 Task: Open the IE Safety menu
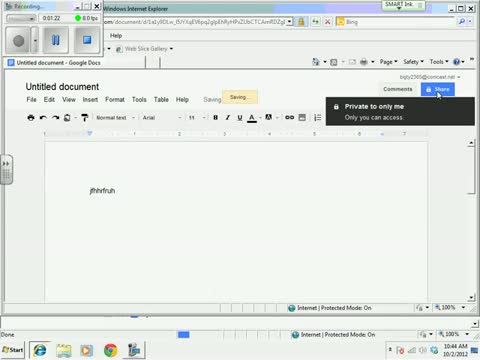[413, 62]
